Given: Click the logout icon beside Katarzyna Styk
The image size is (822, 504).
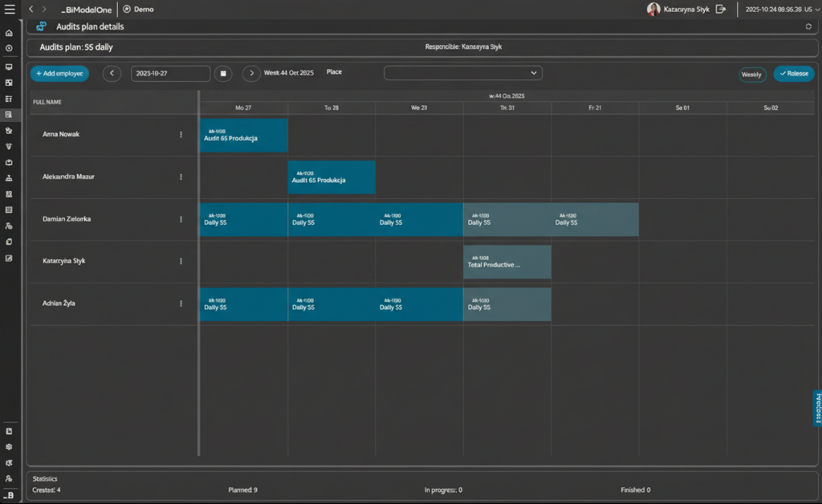Looking at the screenshot, I should pyautogui.click(x=721, y=9).
